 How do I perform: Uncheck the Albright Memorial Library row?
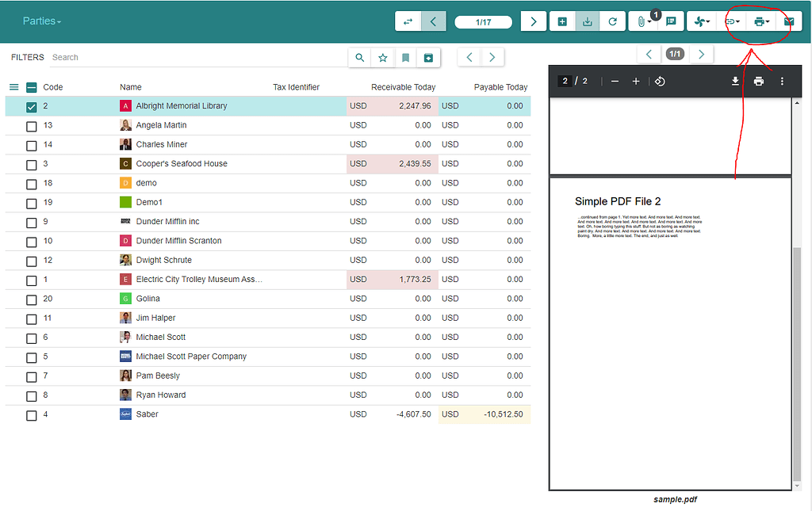31,107
